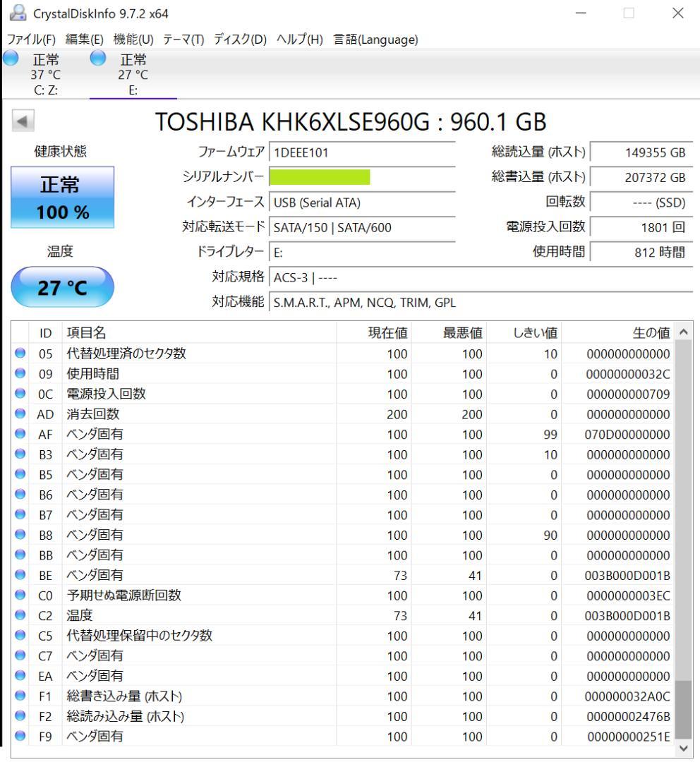Open the 機能(U) menu
This screenshot has height=762, width=700.
pos(133,40)
